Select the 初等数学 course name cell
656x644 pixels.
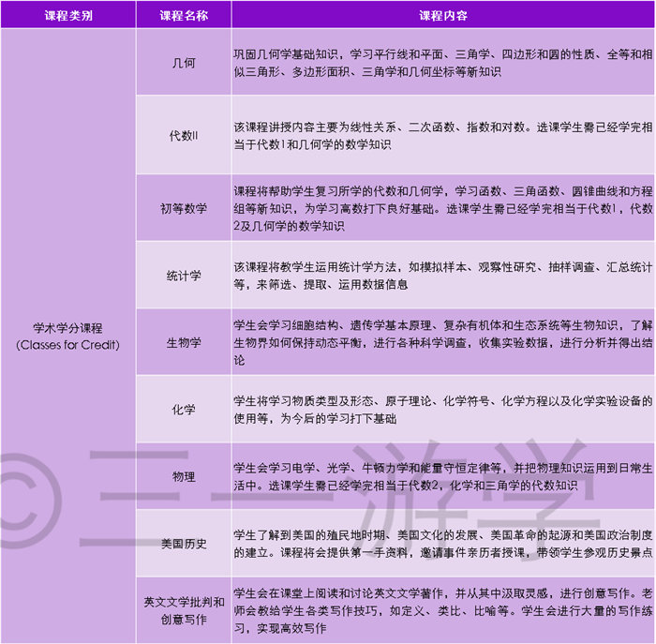click(184, 208)
